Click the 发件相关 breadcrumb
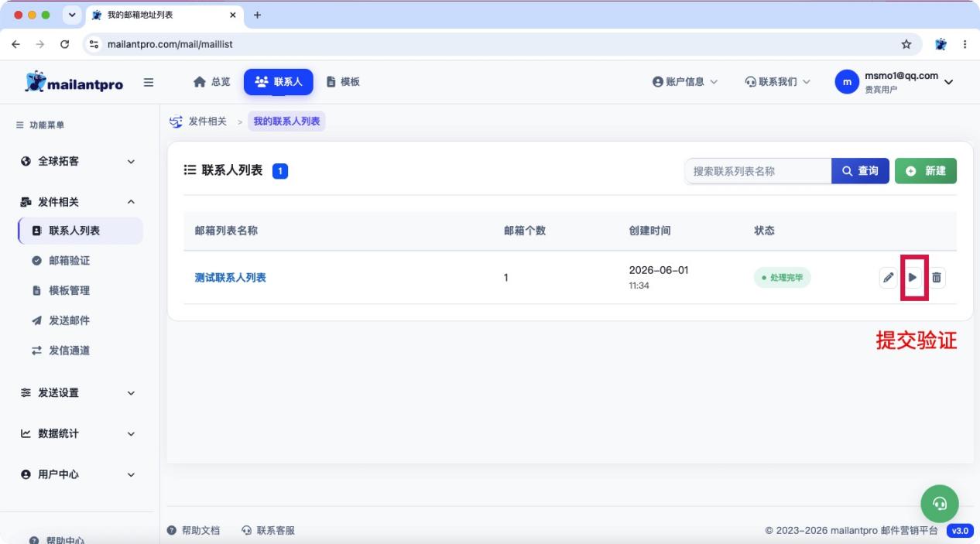The height and width of the screenshot is (544, 980). point(207,121)
